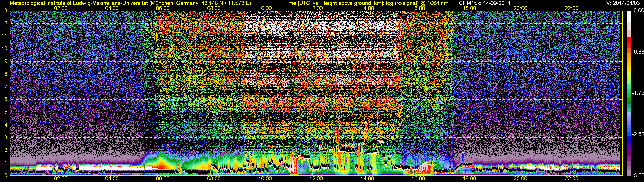Click the -0.88 value on the colorbar scale
This screenshot has height=182, width=644.
click(638, 52)
